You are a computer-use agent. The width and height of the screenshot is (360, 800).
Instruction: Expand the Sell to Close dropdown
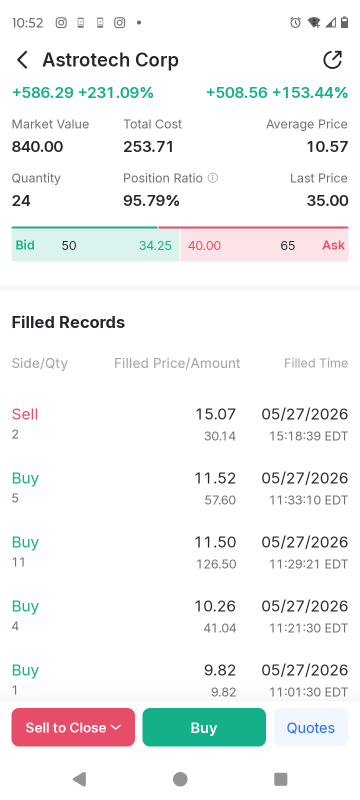pos(73,727)
